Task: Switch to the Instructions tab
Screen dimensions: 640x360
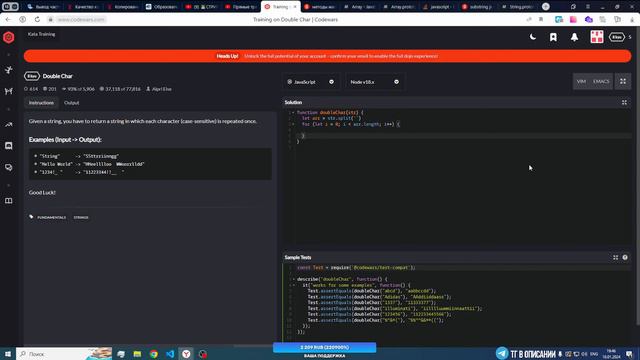Action: [x=41, y=103]
